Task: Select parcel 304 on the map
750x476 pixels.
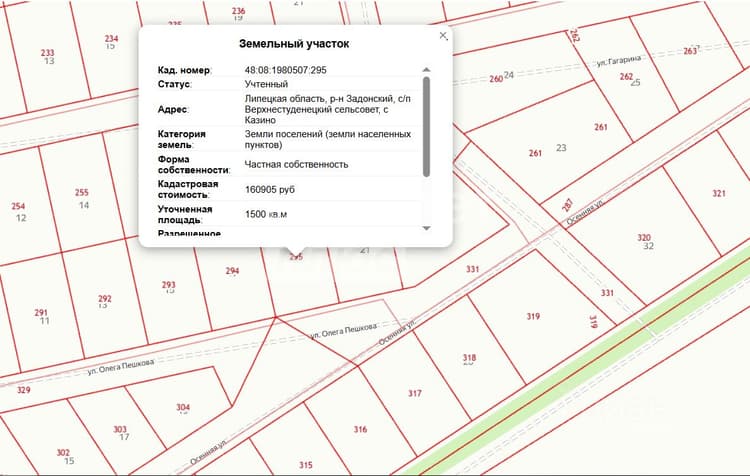Action: 183,408
